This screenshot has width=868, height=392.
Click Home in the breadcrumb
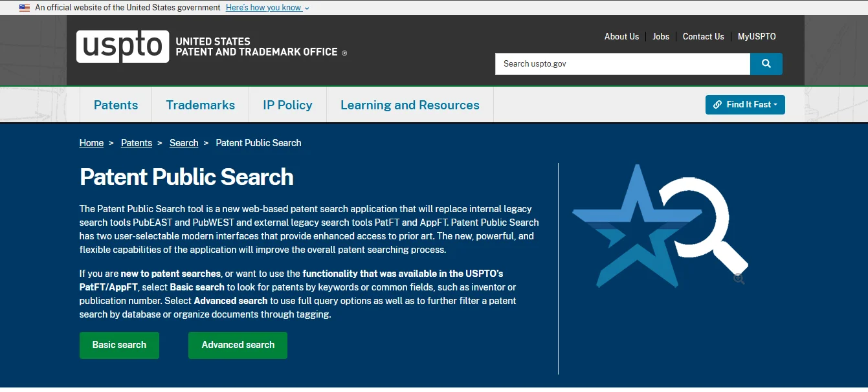pos(91,143)
